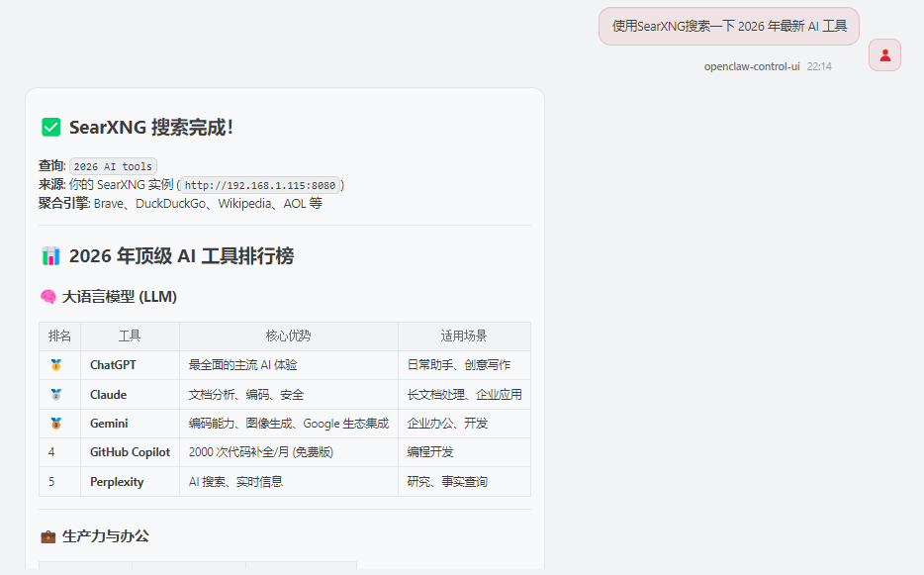
Task: Click the 适用场景 column header
Action: coord(463,336)
